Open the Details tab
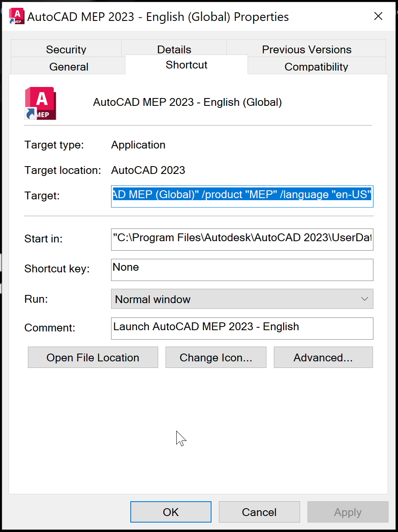398x532 pixels. (174, 48)
